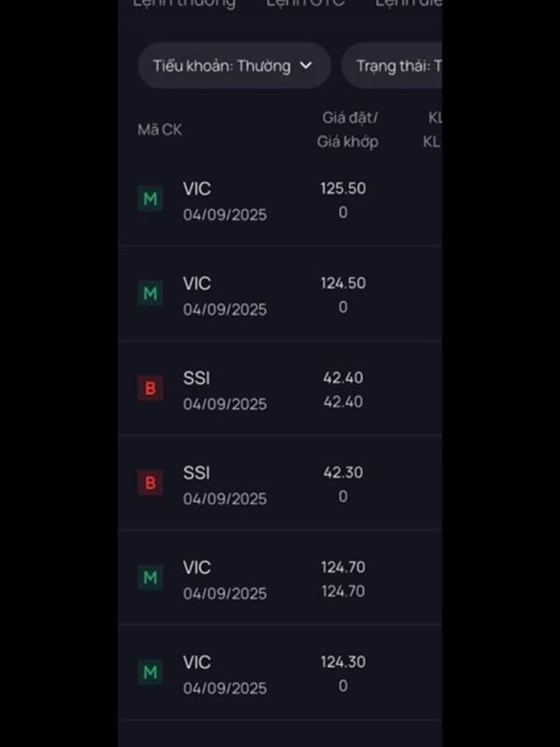This screenshot has height=747, width=560.
Task: Switch to the Lệnh thường tab
Action: [x=184, y=4]
